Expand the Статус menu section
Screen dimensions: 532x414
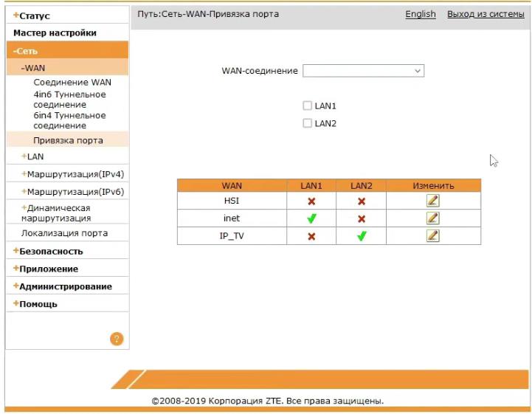(32, 15)
